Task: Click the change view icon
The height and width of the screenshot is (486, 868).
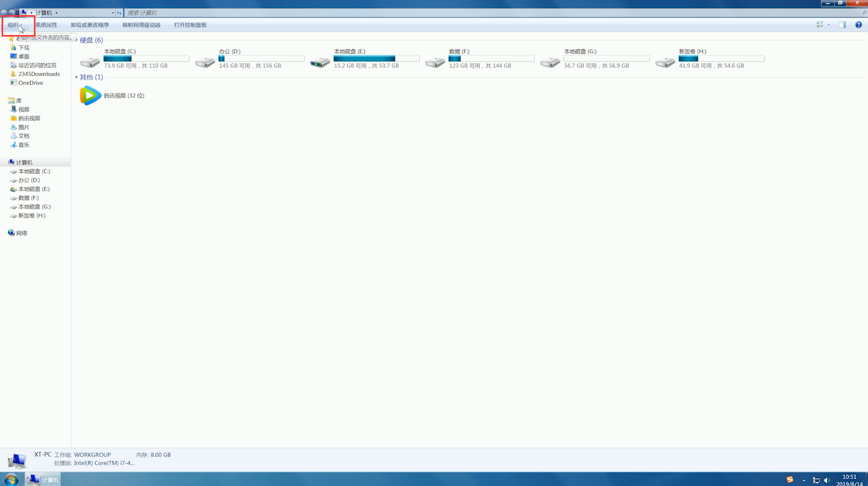Action: (x=820, y=25)
